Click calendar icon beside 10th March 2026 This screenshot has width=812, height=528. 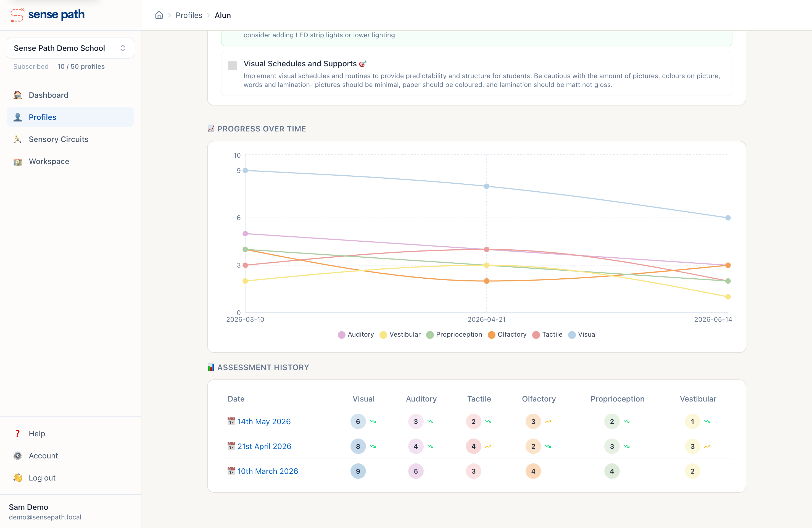(231, 471)
